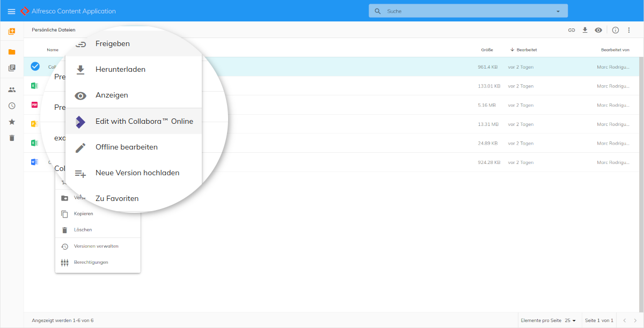
Task: Select Versionen verwalten from context menu
Action: (x=96, y=246)
